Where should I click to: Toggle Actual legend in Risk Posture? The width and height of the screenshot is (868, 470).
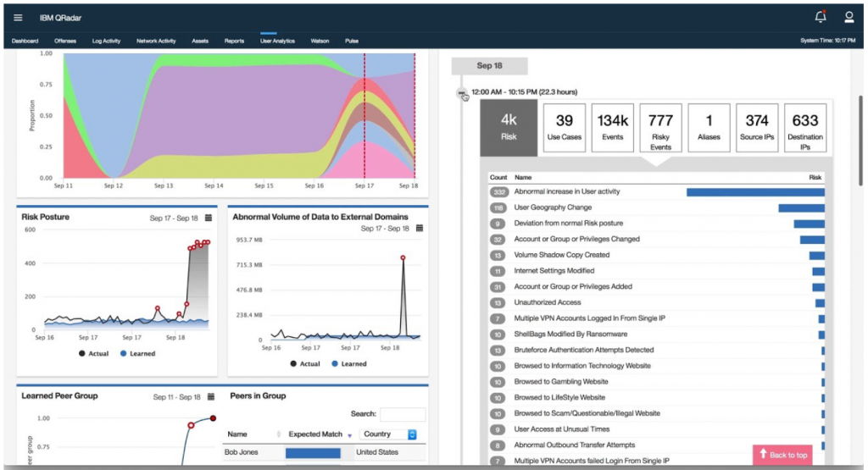click(93, 353)
